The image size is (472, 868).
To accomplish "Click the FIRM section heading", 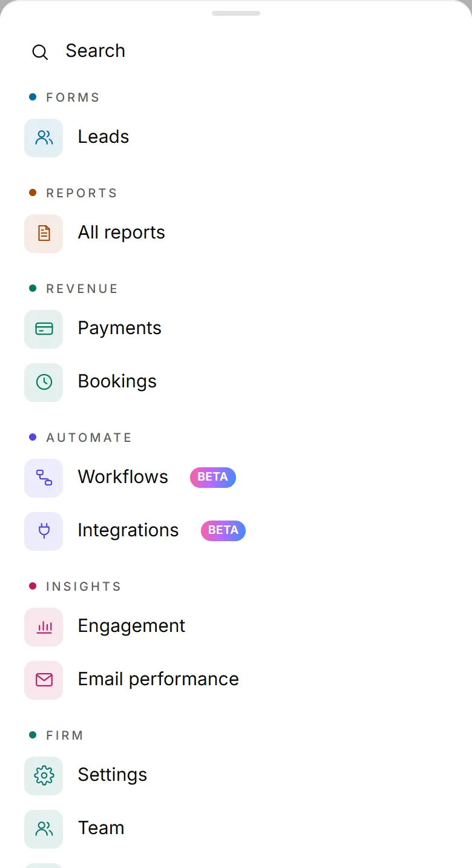I will tap(65, 735).
